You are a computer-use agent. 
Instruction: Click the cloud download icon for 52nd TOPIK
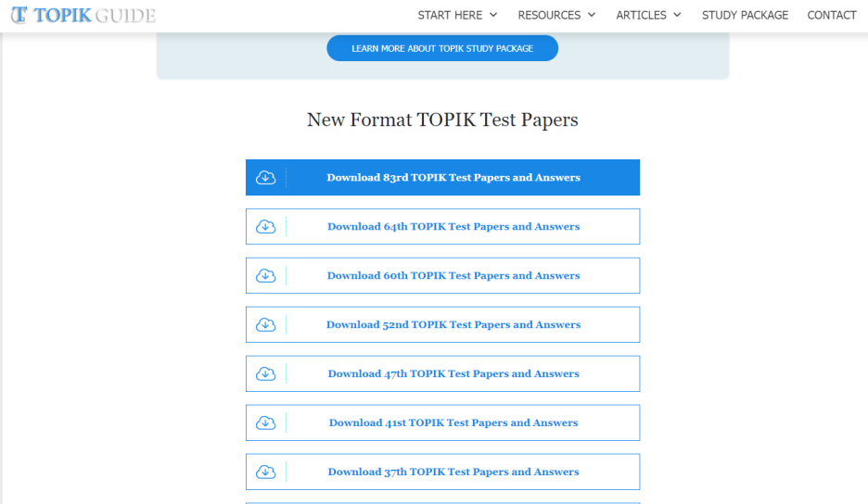[x=266, y=325]
